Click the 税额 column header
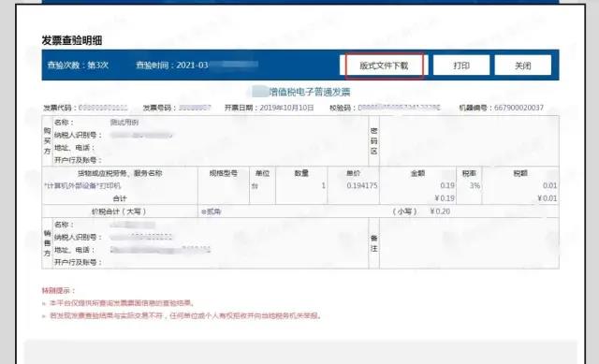 [520, 173]
